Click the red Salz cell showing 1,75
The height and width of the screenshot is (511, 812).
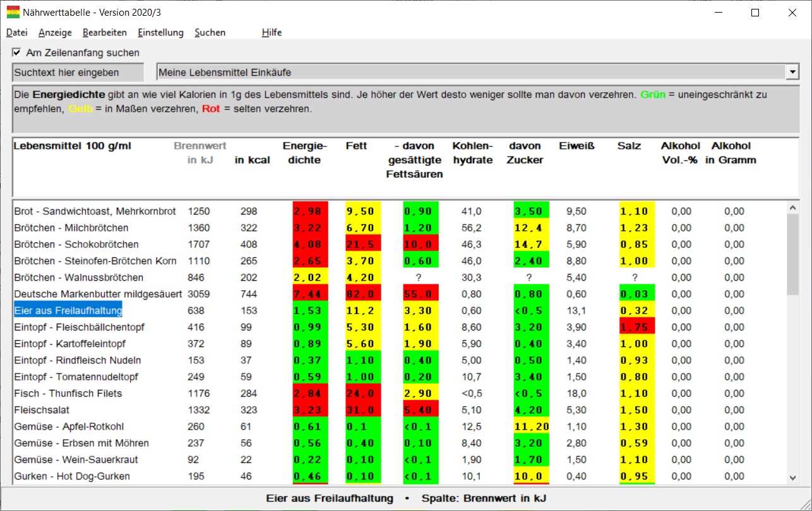click(637, 327)
